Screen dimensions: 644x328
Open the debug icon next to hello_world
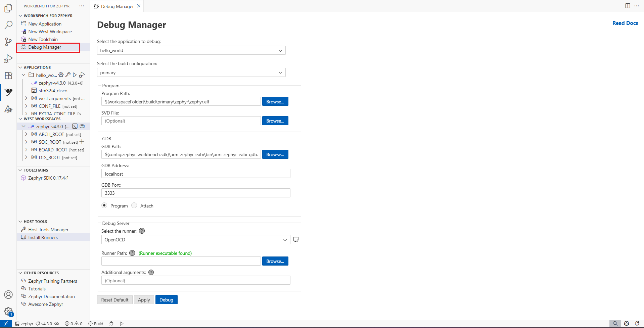point(82,75)
